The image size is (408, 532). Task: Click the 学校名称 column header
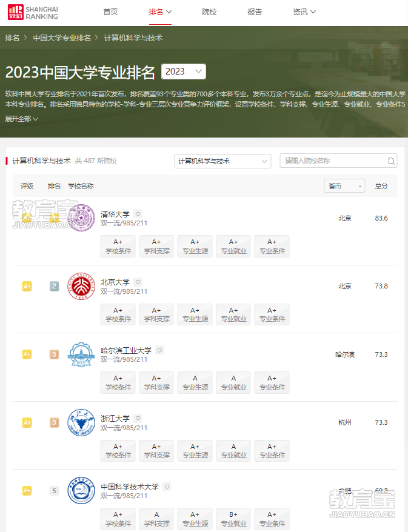81,186
